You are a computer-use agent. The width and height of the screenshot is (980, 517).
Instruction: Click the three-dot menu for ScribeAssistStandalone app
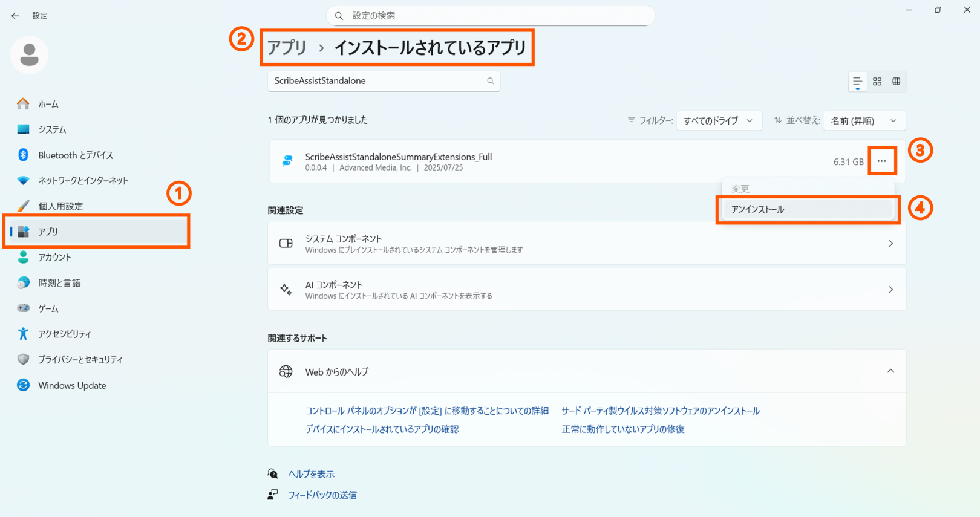881,161
